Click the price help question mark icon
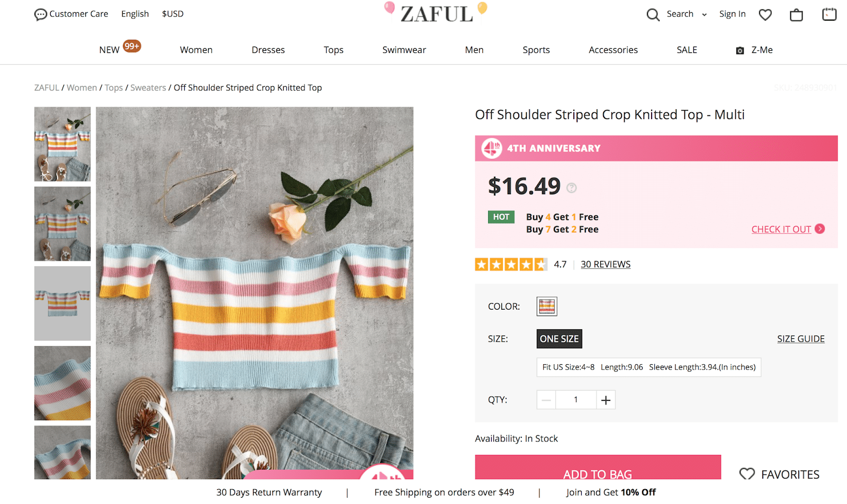The height and width of the screenshot is (504, 847). pyautogui.click(x=571, y=187)
